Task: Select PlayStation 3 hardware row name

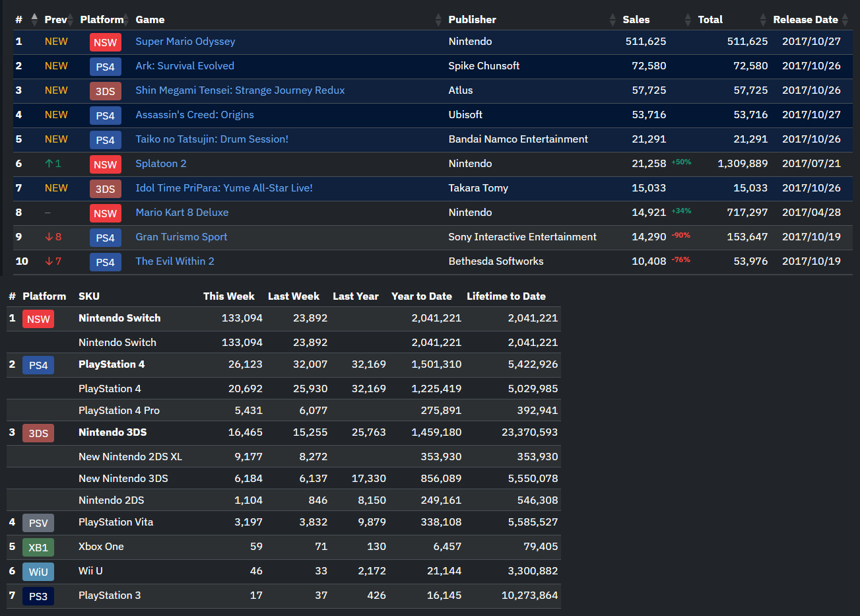Action: [110, 596]
